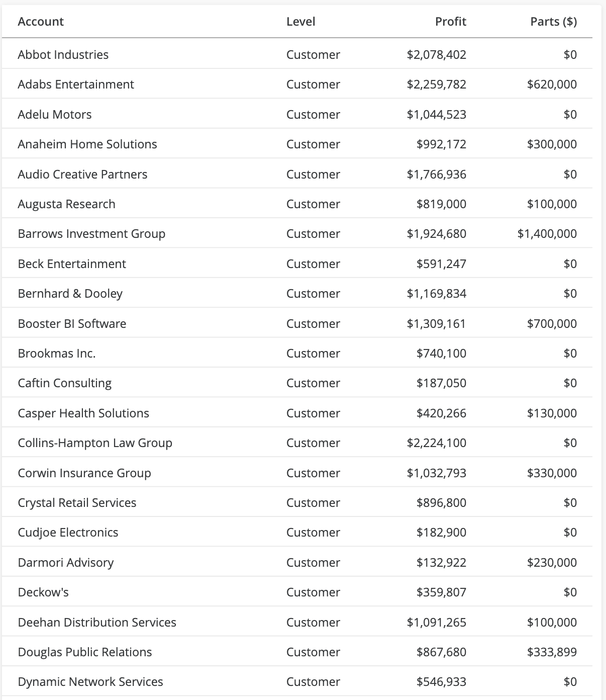The height and width of the screenshot is (700, 606).
Task: Sort by the Level column header
Action: (300, 22)
